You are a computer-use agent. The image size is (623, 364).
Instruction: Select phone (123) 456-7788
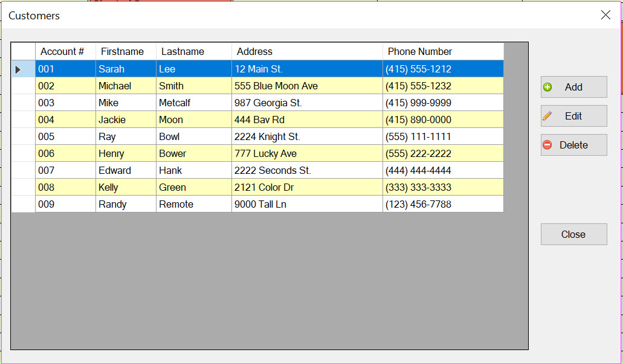[x=444, y=204]
